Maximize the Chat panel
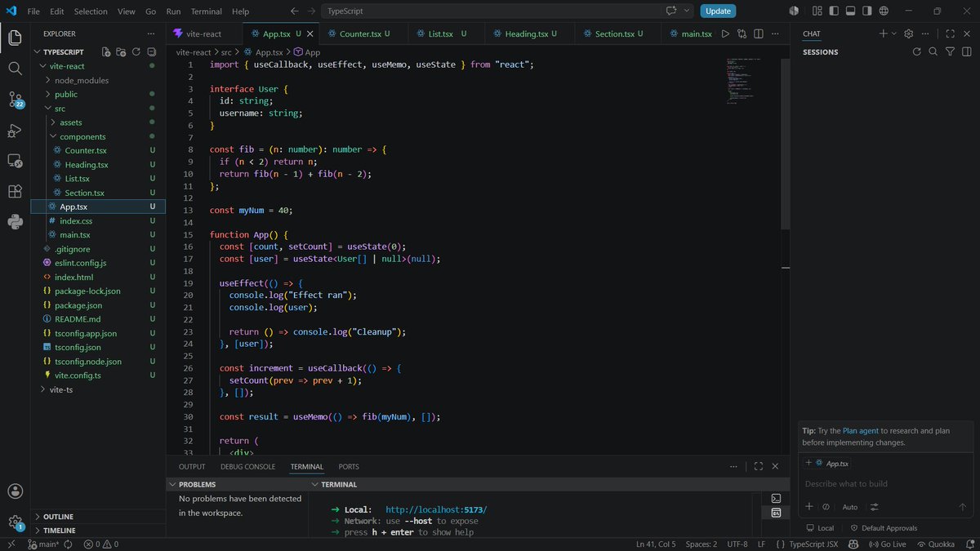 pos(950,33)
